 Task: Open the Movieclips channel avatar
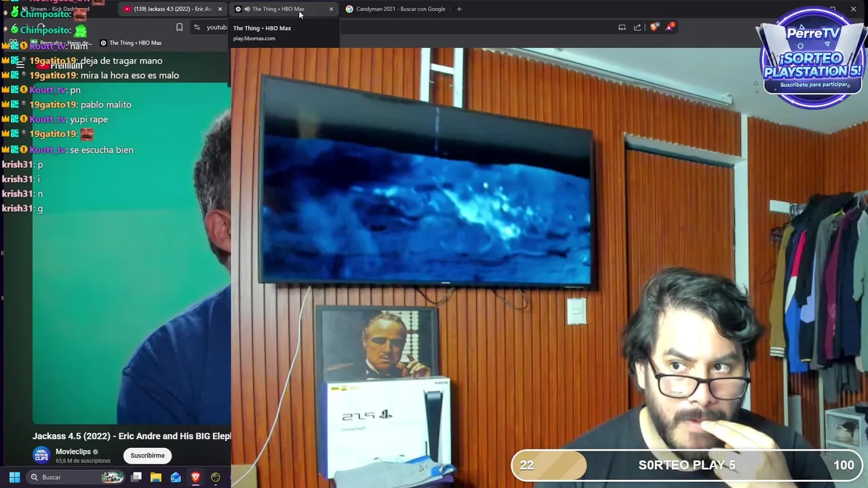pyautogui.click(x=41, y=455)
